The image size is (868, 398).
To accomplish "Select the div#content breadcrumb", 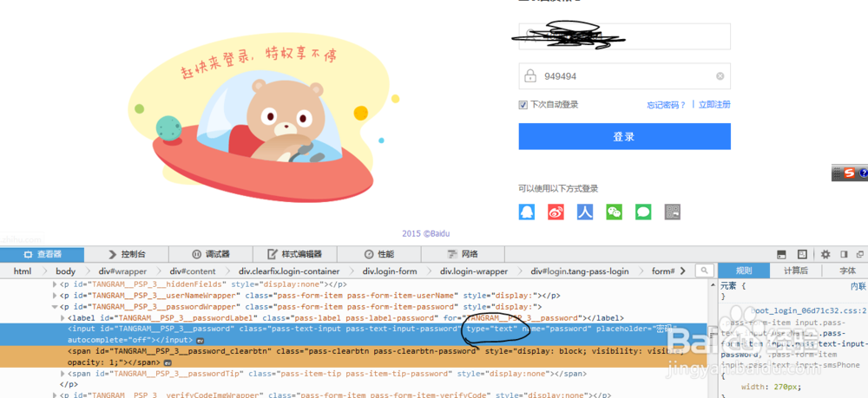I will point(193,271).
